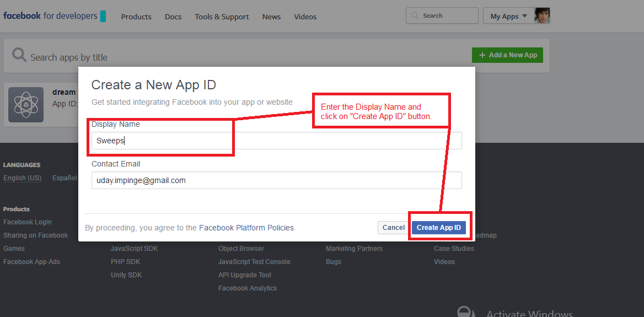Screen dimensions: 644x317
Task: Click the top Search field
Action: pos(442,15)
